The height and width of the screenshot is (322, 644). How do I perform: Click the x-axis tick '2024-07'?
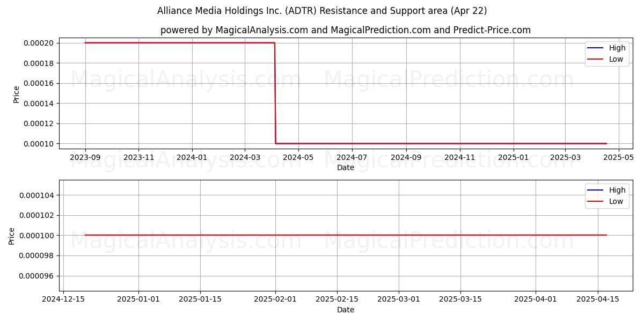[x=352, y=157]
